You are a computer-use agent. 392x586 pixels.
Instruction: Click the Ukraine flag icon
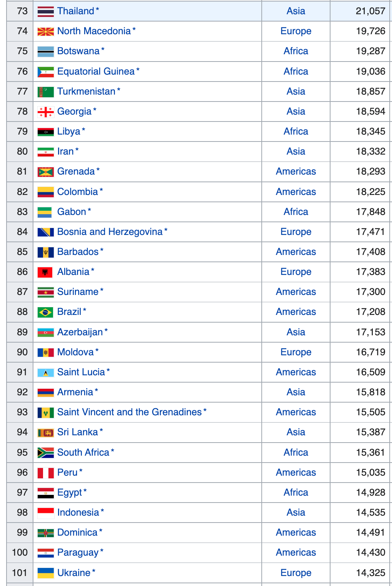point(45,573)
